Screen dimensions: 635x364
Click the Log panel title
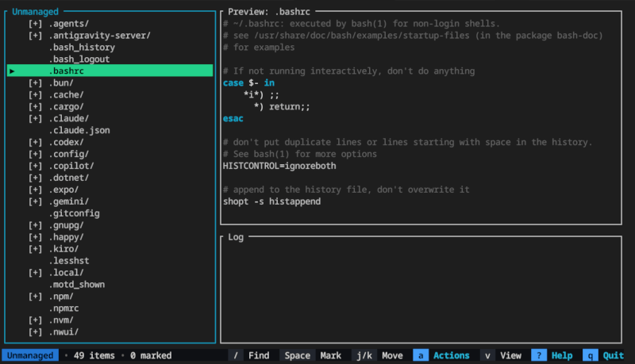click(236, 237)
